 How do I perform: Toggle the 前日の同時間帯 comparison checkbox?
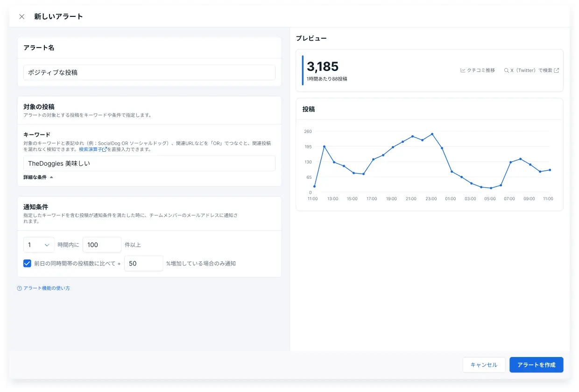27,263
